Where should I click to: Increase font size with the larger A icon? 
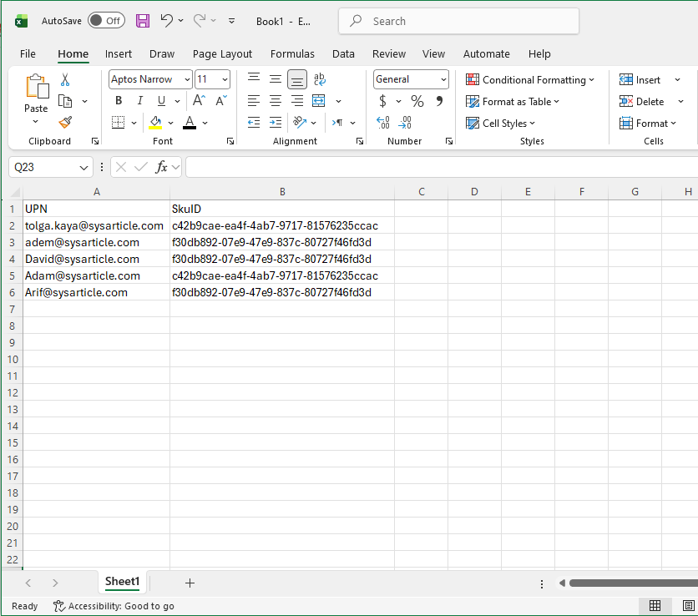click(x=199, y=101)
